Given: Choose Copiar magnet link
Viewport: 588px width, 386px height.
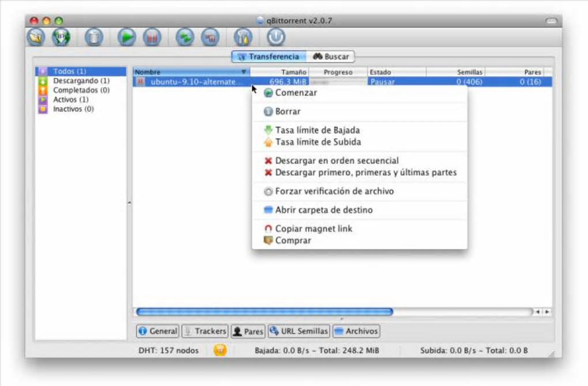Looking at the screenshot, I should (360, 229).
